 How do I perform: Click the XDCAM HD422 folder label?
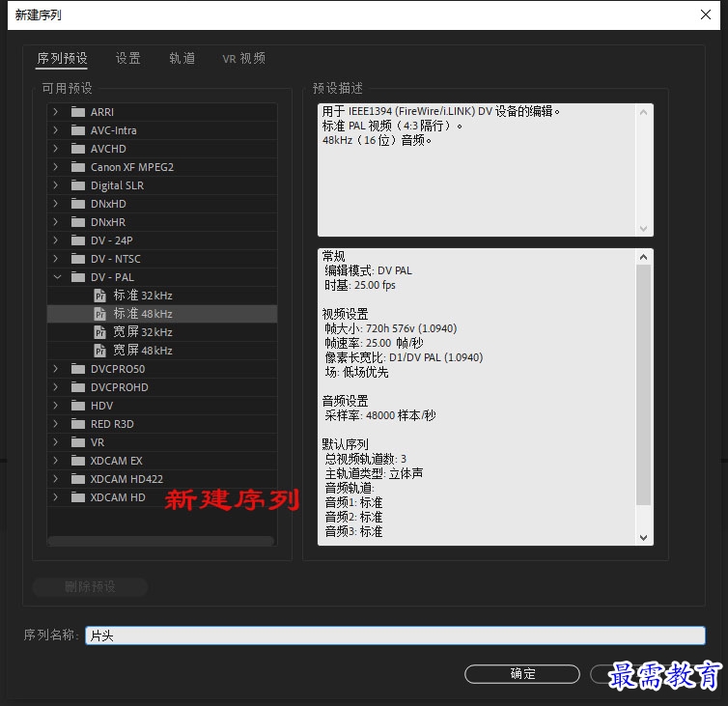pos(126,479)
